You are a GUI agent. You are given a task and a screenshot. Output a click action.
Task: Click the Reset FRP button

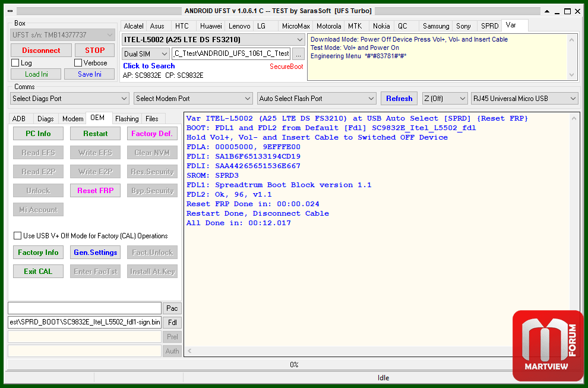pos(95,191)
